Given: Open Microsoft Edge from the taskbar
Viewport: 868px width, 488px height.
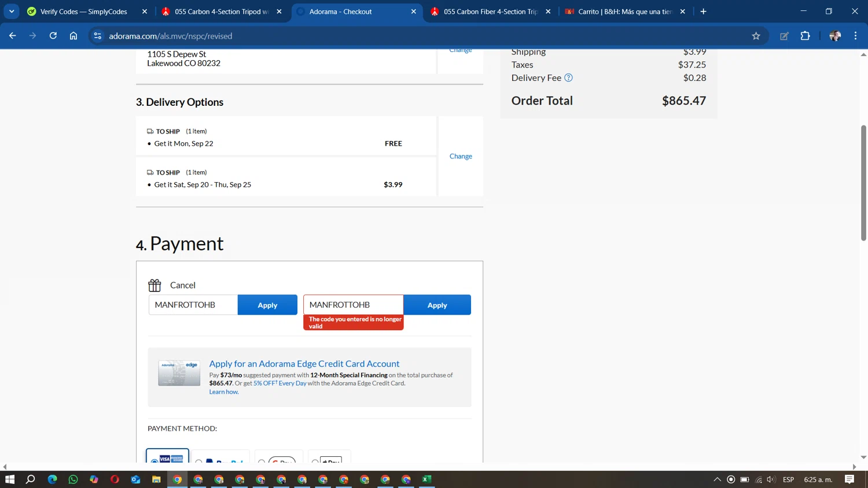Looking at the screenshot, I should tap(52, 479).
